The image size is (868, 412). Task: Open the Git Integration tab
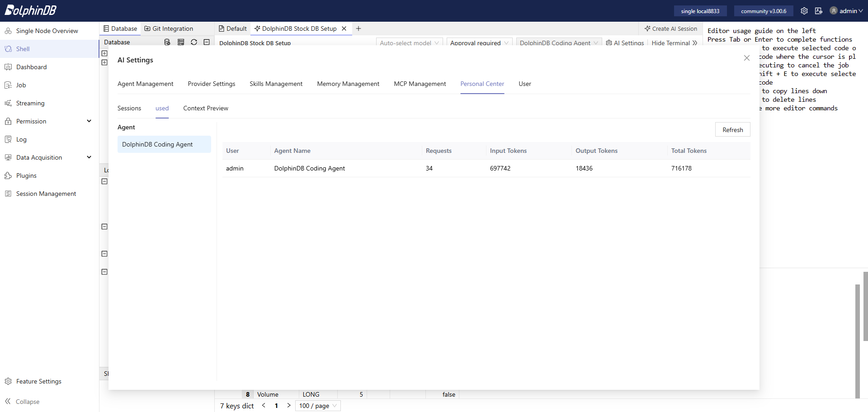pos(169,28)
